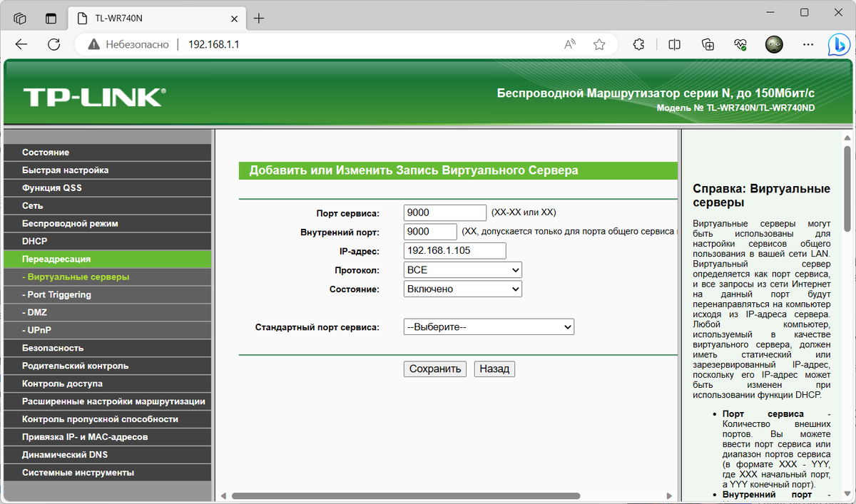Go back with the browser back arrow

21,44
